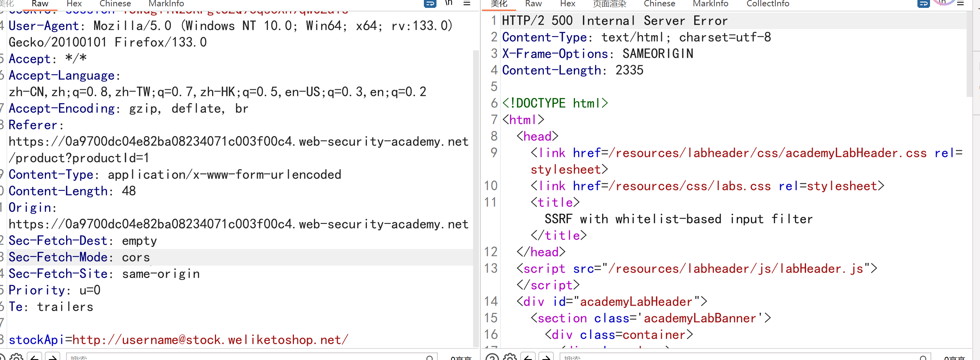Screen dimensions: 980x360
Task: Go to previous search match in response
Action: click(x=528, y=357)
